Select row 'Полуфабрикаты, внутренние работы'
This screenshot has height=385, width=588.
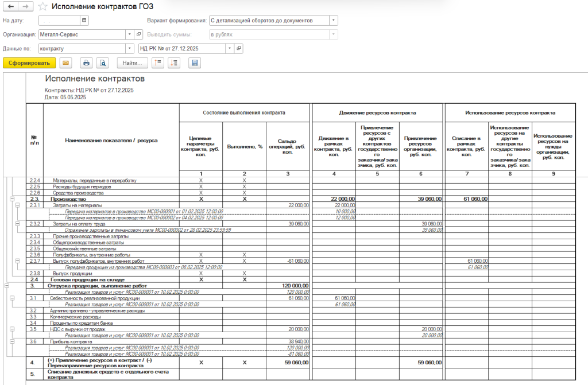coord(91,255)
